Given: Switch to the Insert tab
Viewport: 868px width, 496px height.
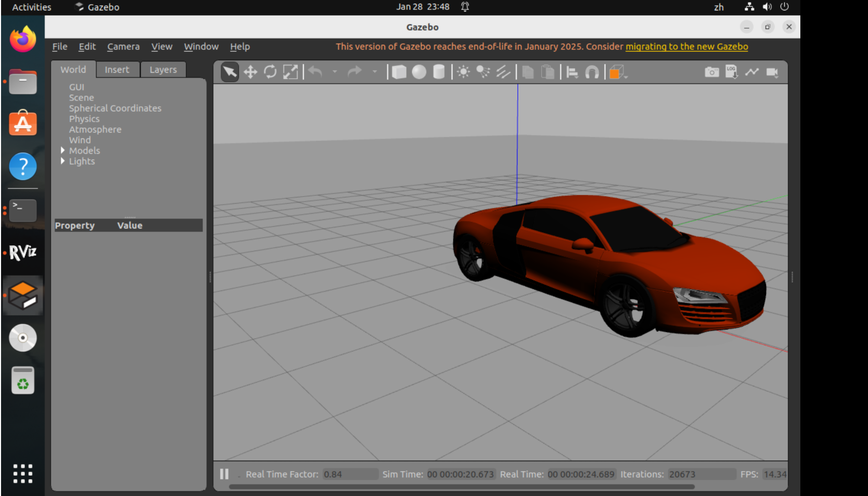Looking at the screenshot, I should pos(117,70).
